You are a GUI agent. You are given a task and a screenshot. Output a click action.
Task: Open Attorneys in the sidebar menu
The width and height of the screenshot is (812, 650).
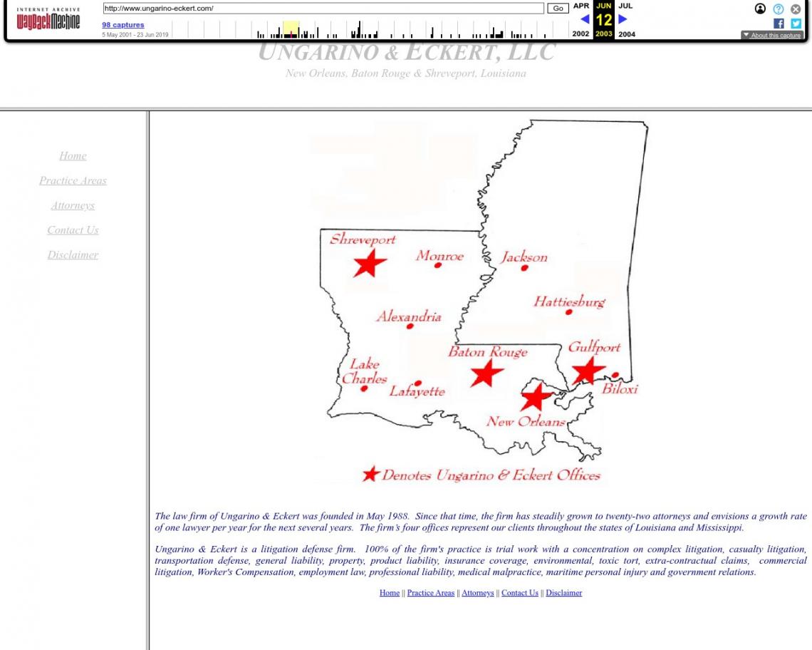(x=73, y=206)
